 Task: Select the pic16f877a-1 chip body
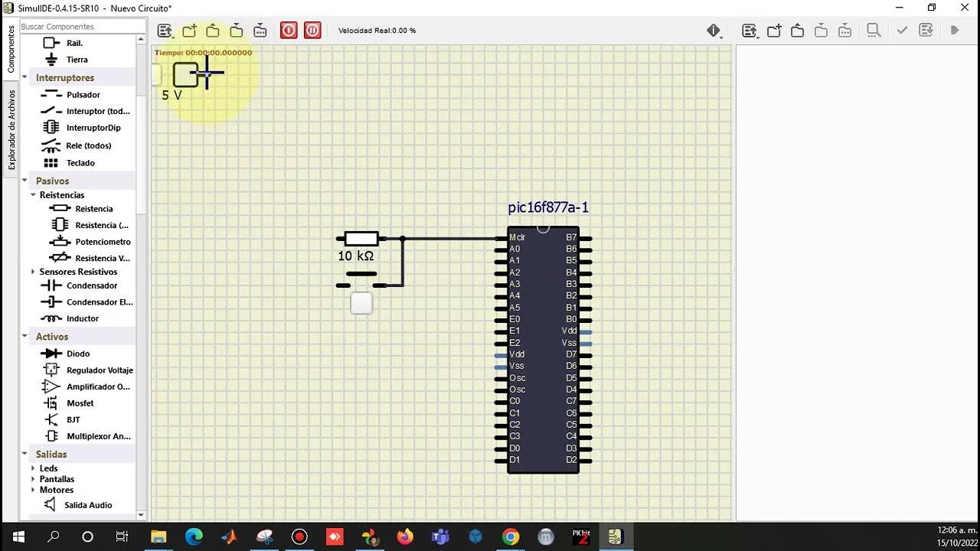pyautogui.click(x=543, y=350)
